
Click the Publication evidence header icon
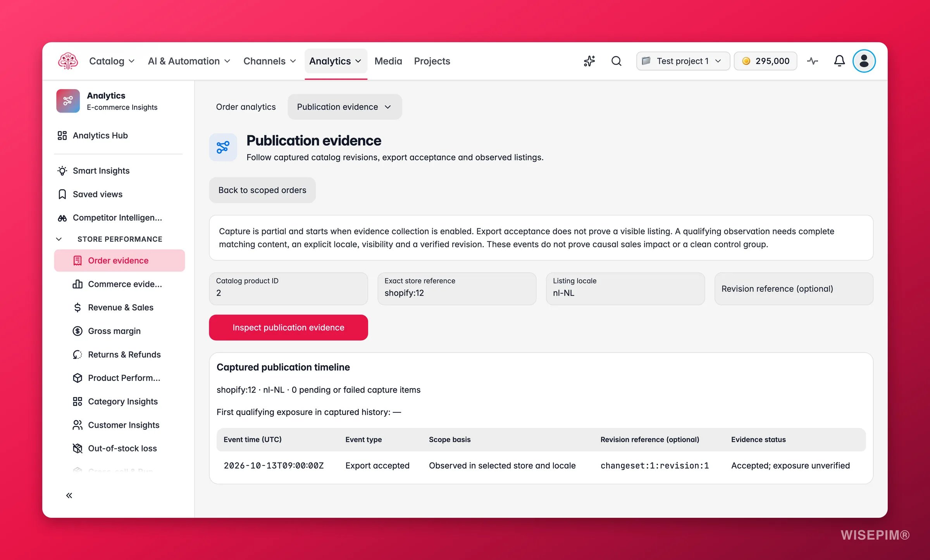pos(223,147)
